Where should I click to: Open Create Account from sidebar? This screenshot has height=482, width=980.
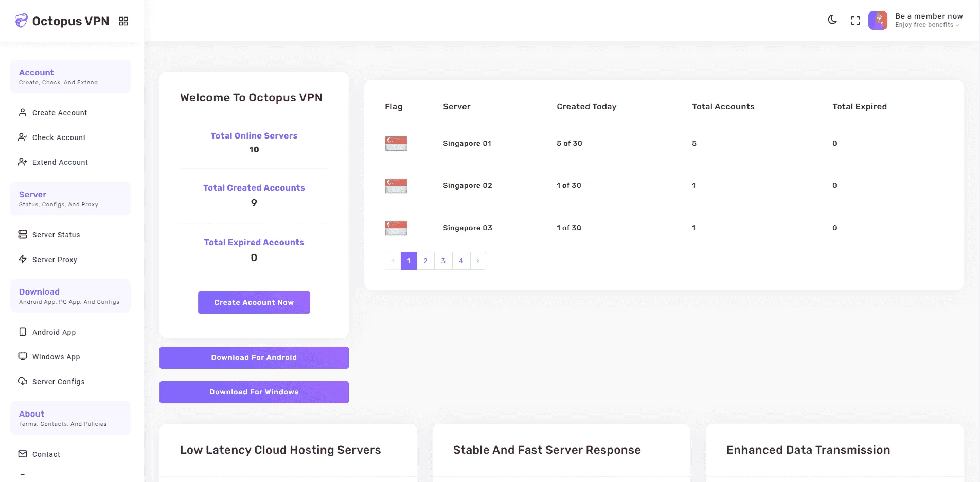(60, 113)
